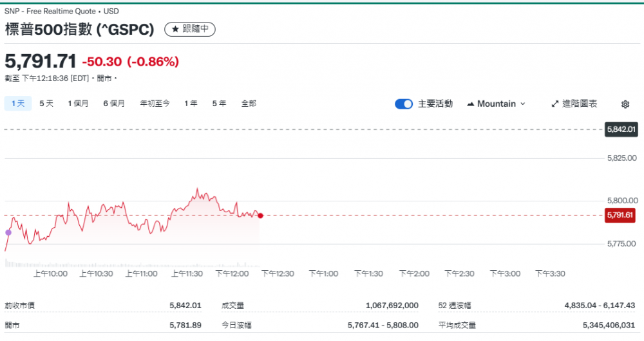This screenshot has width=644, height=341.
Task: Expand the Mountain chart type dropdown
Action: (x=522, y=104)
